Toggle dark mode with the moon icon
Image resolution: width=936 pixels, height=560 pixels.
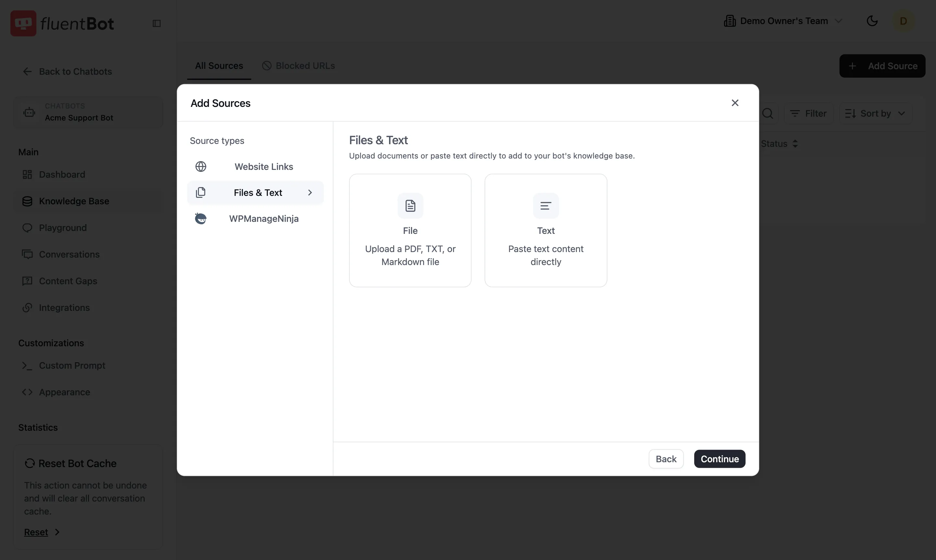point(872,21)
